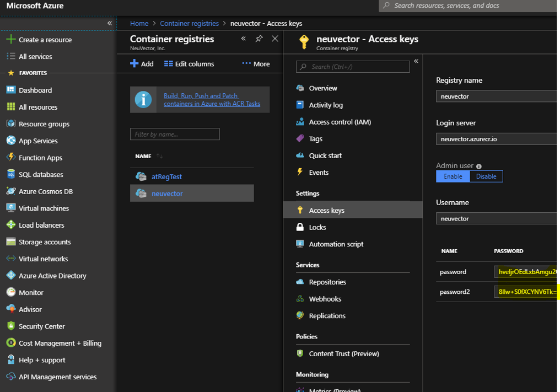Open the Activity log icon entry
Viewport: 560px width, 392px height.
300,105
